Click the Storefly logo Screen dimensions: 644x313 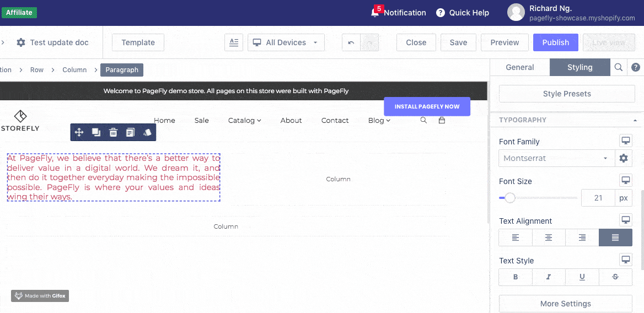[20, 120]
